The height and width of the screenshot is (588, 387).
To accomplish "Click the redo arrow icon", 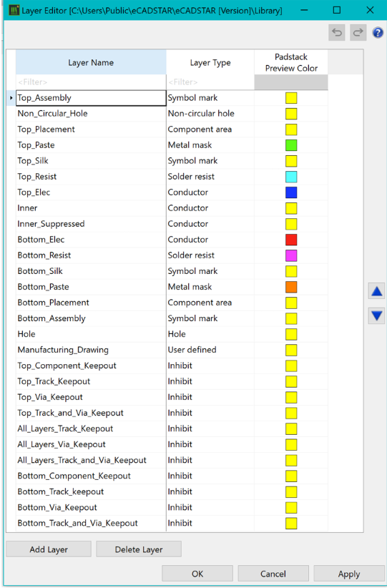I will click(358, 33).
